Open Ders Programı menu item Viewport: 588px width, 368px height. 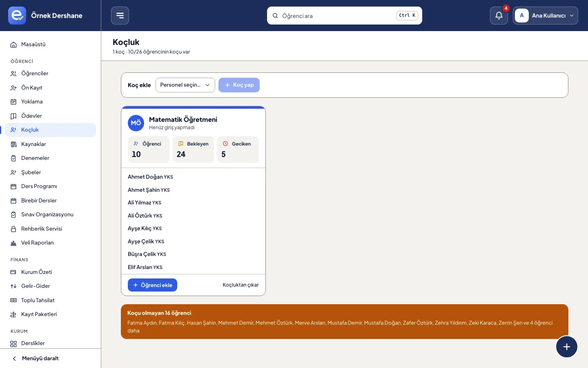click(x=51, y=186)
